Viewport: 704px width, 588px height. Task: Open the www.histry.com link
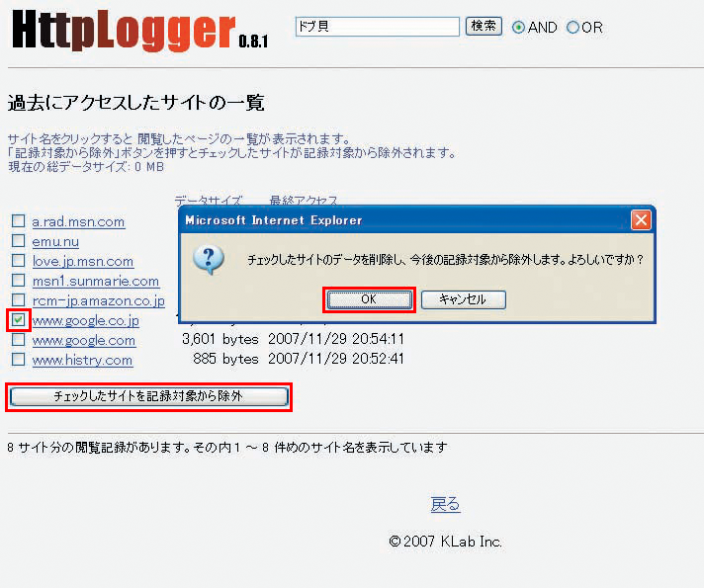click(x=82, y=360)
